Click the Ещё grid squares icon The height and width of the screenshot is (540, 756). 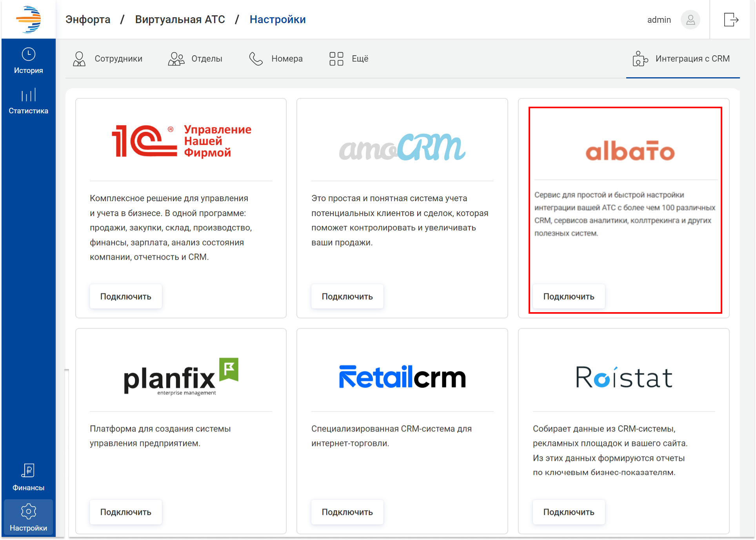click(x=336, y=59)
